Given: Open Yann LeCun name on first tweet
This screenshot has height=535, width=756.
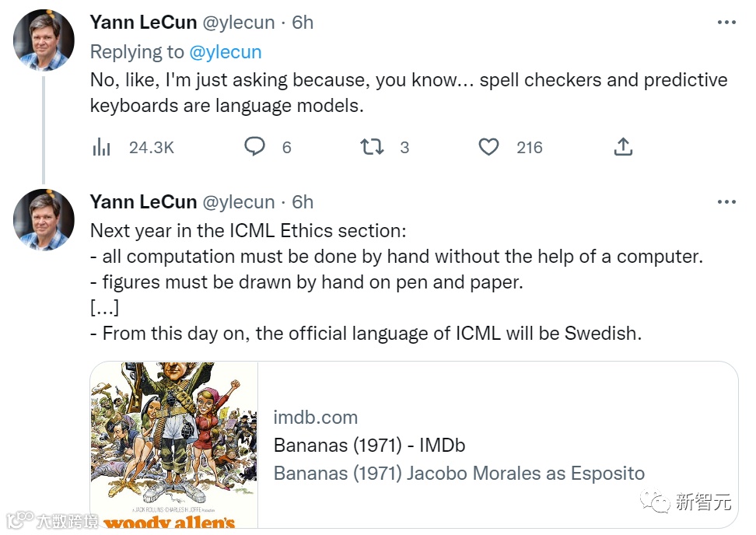Looking at the screenshot, I should click(x=143, y=23).
